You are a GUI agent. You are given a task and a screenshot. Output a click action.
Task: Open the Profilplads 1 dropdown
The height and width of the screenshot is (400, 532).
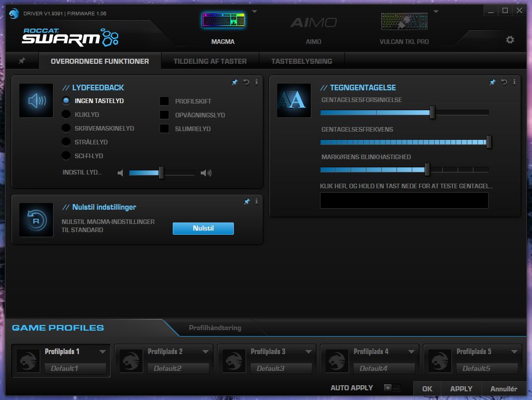coord(102,352)
